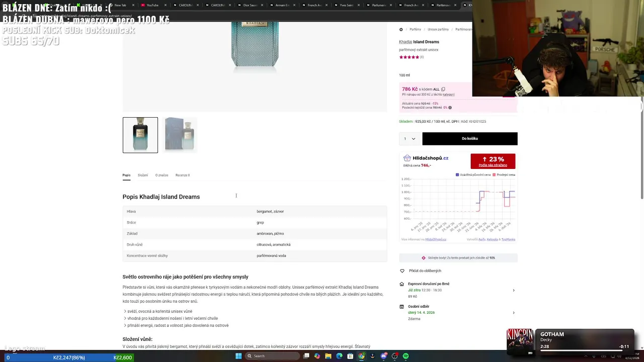Click Přidat do oblíbených link
This screenshot has height=362, width=644.
point(425,271)
